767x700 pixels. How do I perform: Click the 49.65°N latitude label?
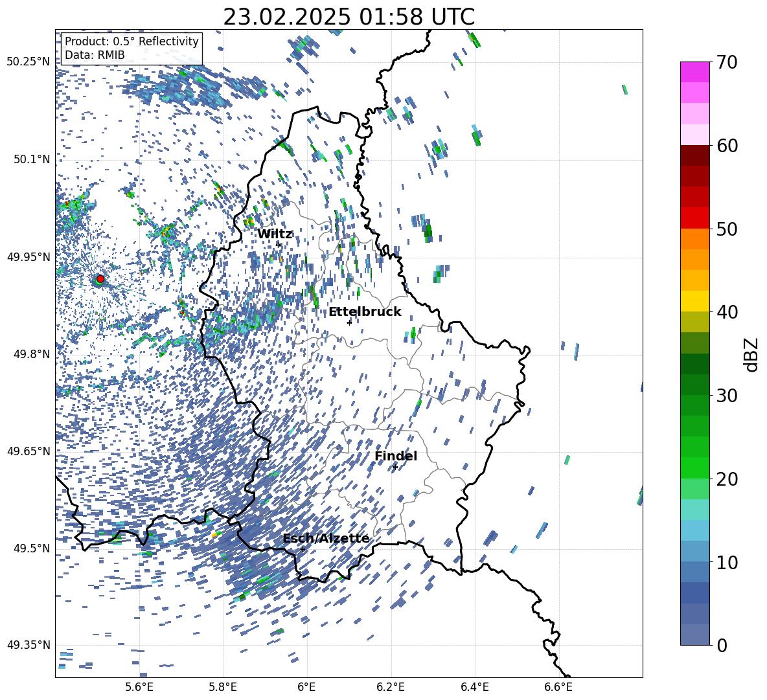pyautogui.click(x=29, y=451)
